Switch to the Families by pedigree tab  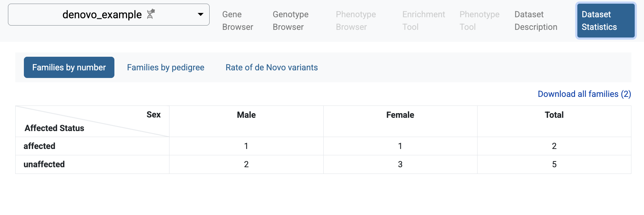pyautogui.click(x=165, y=67)
